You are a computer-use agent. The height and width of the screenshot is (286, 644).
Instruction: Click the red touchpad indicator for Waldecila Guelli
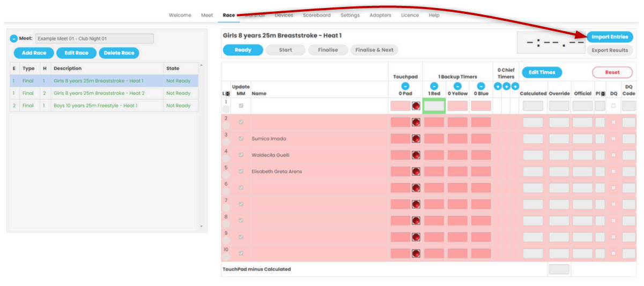tap(416, 155)
